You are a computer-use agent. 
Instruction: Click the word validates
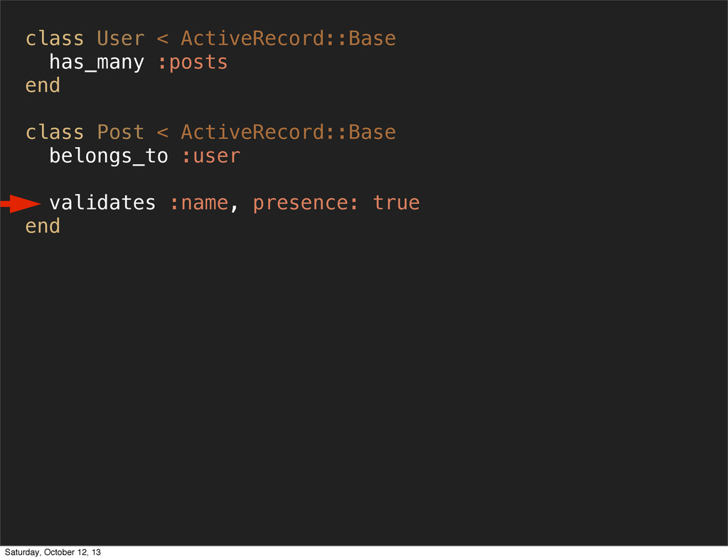[x=102, y=203]
